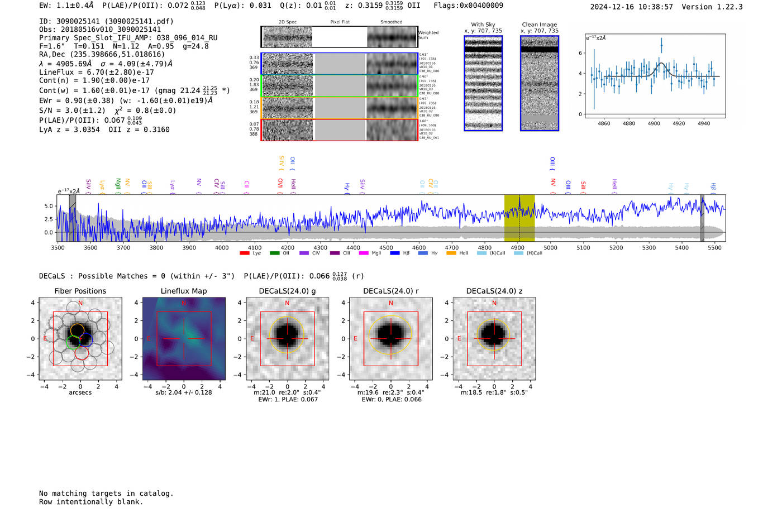Click the green OII legend swatch
The height and width of the screenshot is (532, 782).
(x=274, y=253)
